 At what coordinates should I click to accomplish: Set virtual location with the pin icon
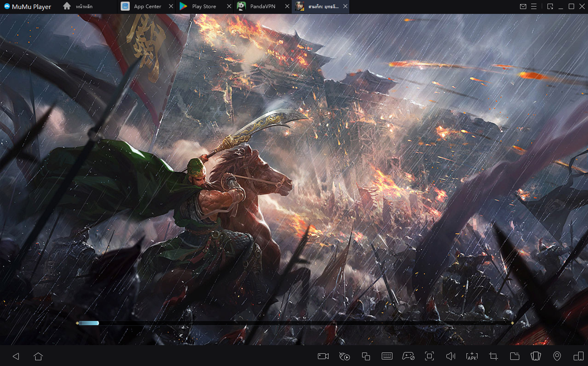click(x=557, y=356)
